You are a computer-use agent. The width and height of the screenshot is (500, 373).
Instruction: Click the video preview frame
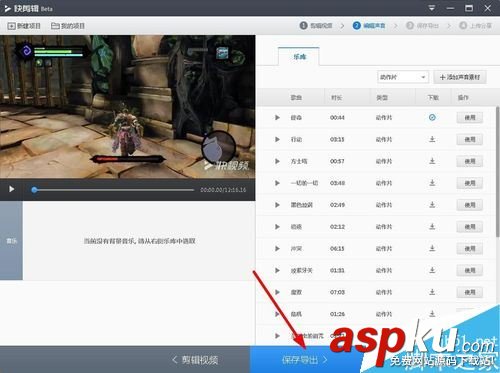click(x=128, y=107)
